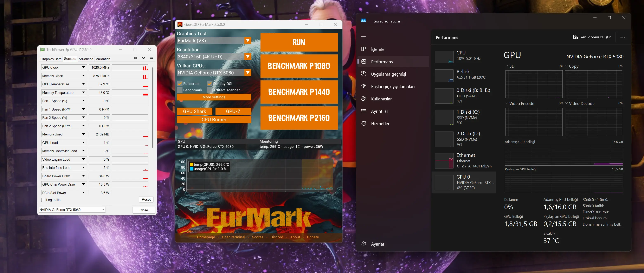Viewport: 644px width, 273px height.
Task: Open the FurMark Homepage link
Action: pos(206,237)
